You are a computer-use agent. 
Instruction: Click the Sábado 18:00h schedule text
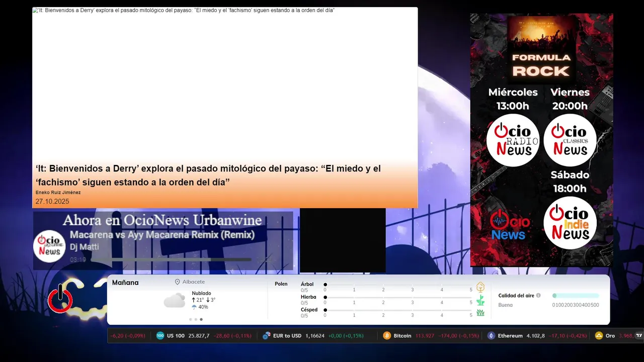(570, 182)
